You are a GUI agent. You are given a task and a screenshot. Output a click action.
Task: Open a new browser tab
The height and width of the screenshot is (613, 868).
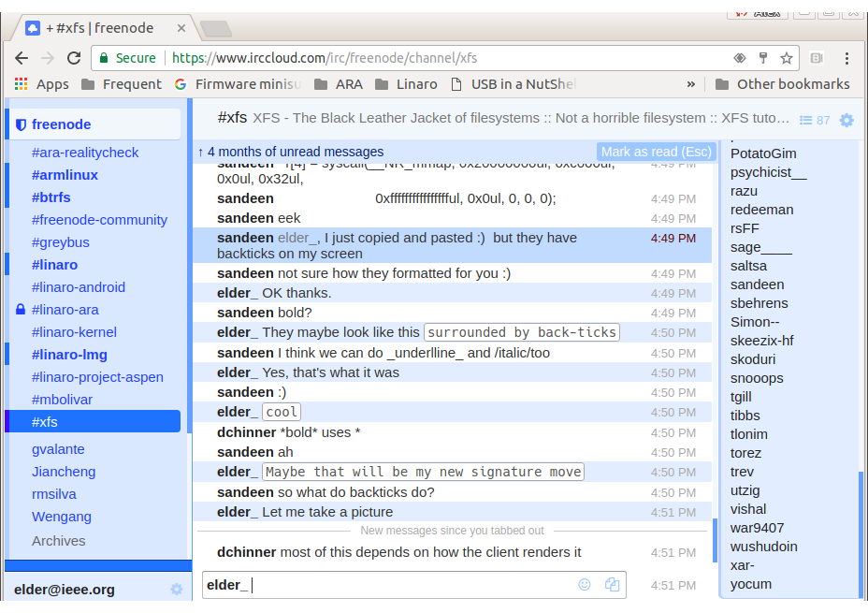216,28
